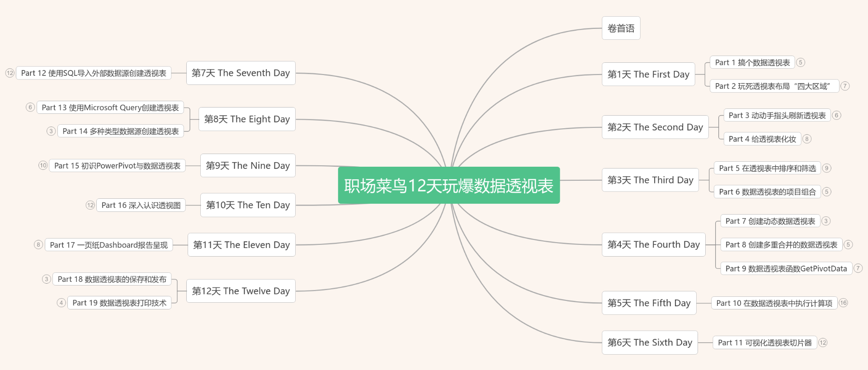Expand the count badge next to Part 19

point(61,303)
